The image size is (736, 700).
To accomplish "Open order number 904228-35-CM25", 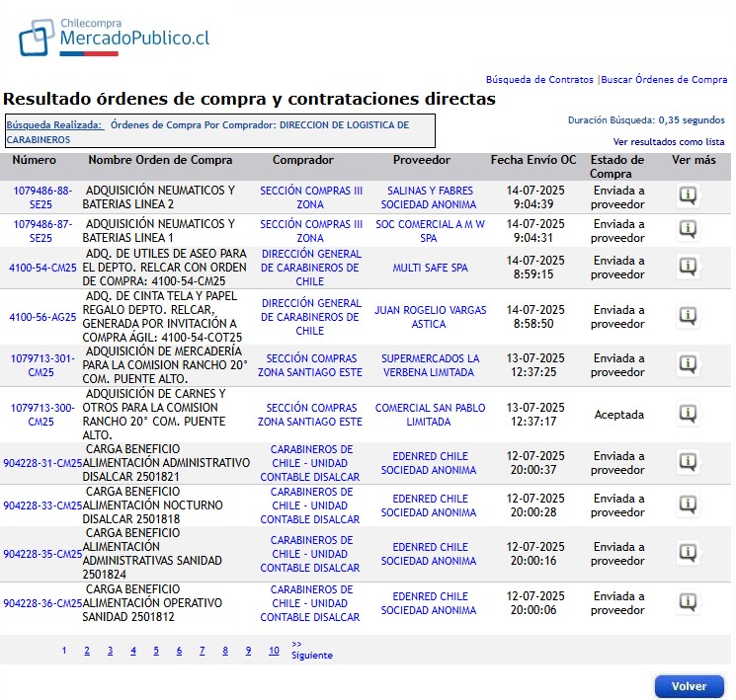I will tap(42, 554).
